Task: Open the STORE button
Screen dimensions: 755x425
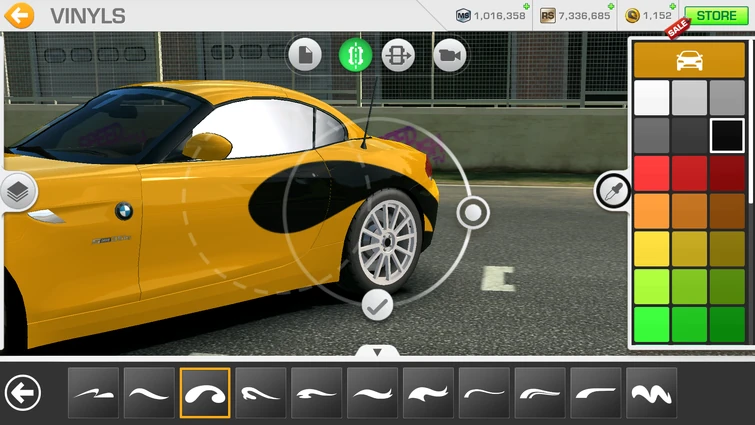Action: coord(716,16)
